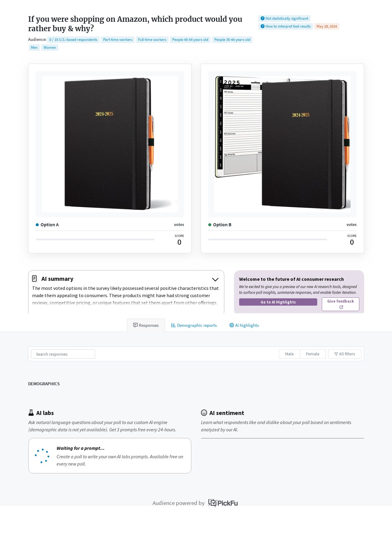392x544 pixels.
Task: Click the Option B green dot indicator
Action: pos(210,225)
